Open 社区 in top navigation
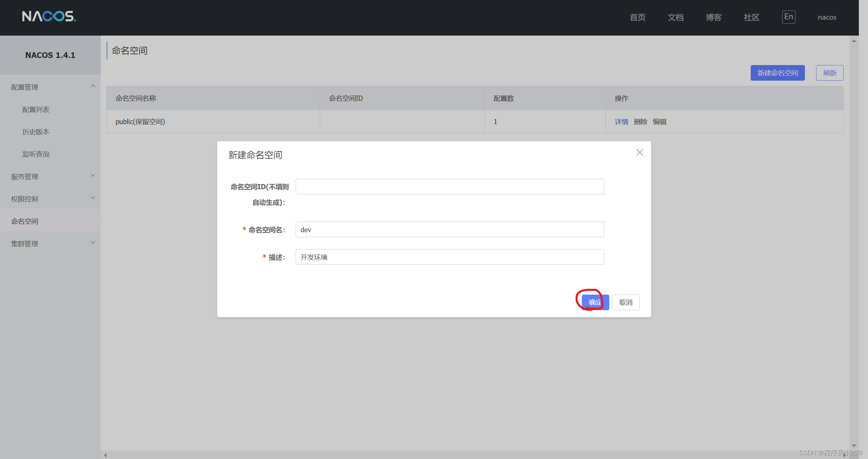 coord(751,17)
